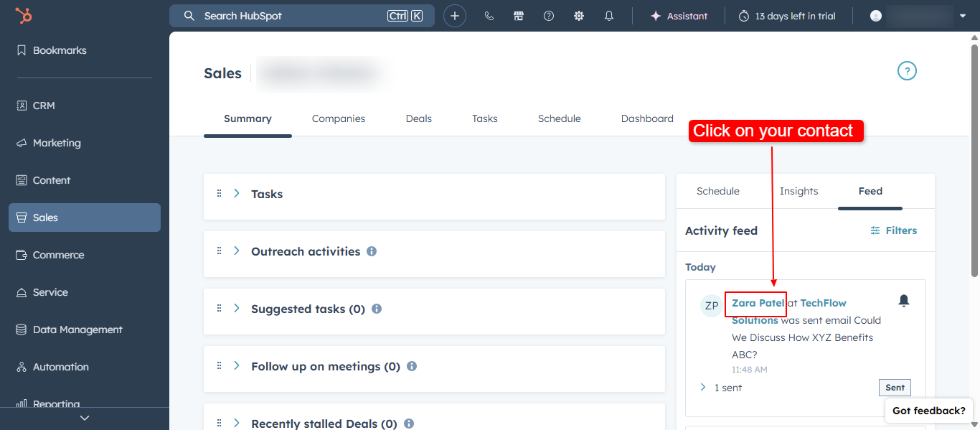Expand the Tasks section

(237, 193)
